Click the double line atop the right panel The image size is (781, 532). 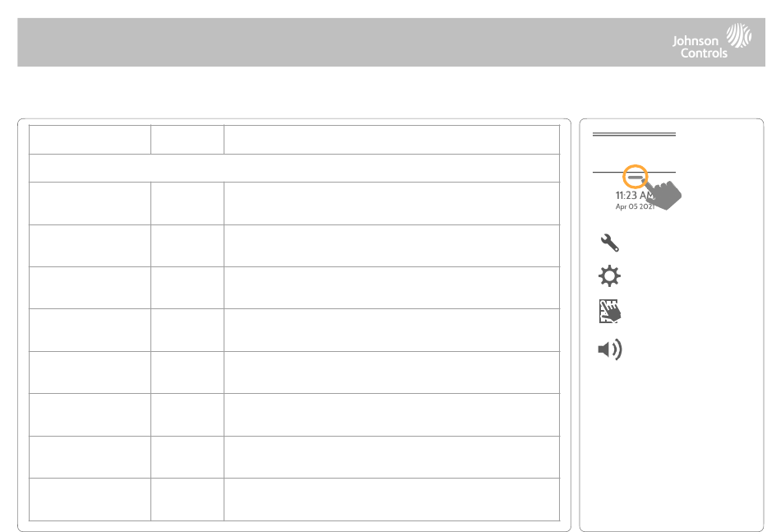pyautogui.click(x=634, y=134)
